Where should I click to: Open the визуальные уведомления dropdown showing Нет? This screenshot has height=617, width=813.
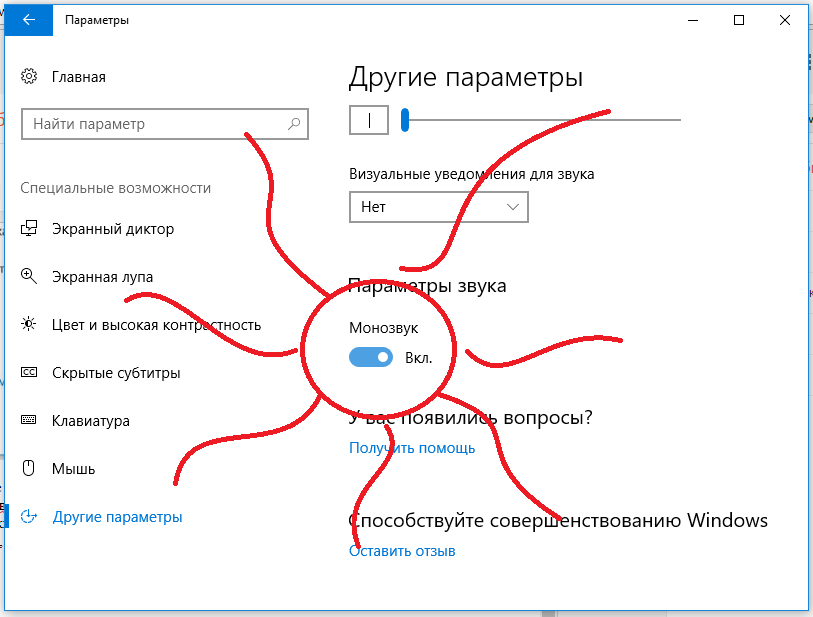tap(438, 207)
